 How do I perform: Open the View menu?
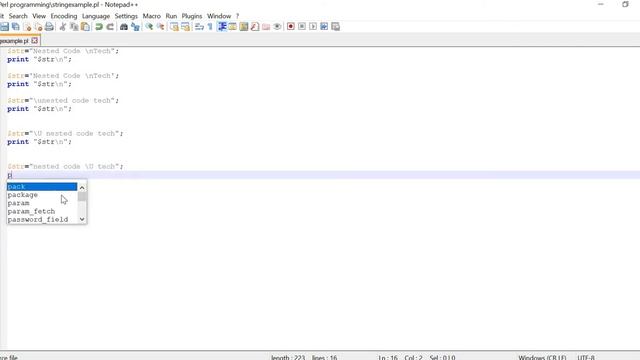click(x=39, y=16)
